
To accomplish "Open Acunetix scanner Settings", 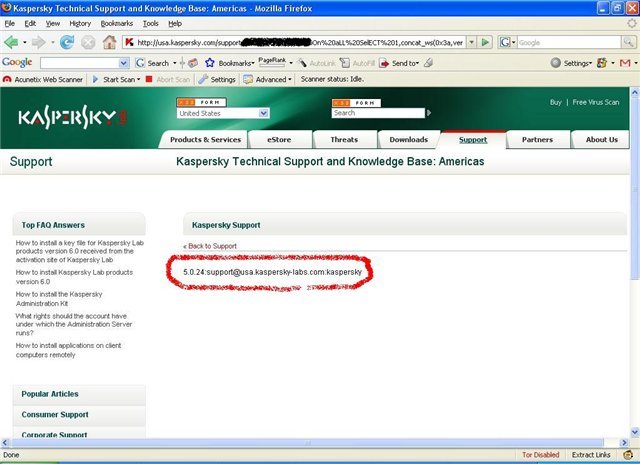I will [x=217, y=79].
